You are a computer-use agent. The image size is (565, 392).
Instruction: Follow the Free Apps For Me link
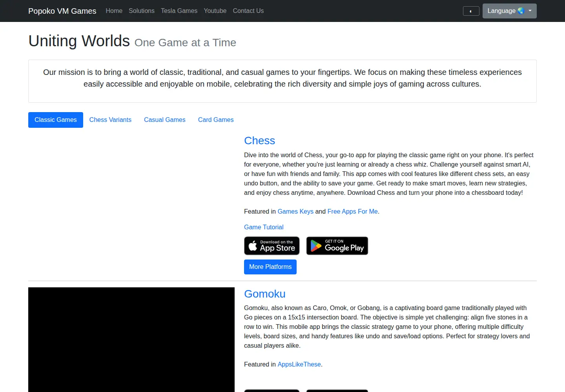[x=352, y=212]
